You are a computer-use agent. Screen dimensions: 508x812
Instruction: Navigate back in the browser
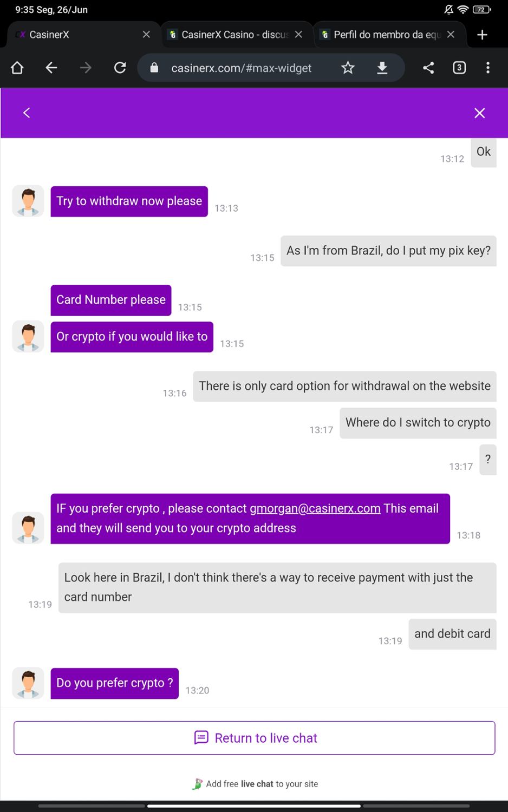[x=51, y=68]
